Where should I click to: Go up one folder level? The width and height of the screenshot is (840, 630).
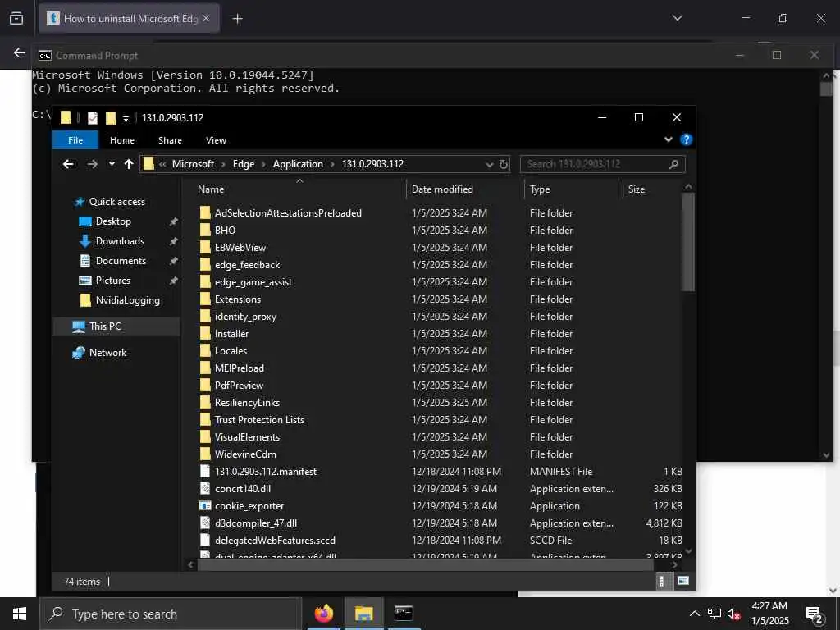[x=129, y=164]
